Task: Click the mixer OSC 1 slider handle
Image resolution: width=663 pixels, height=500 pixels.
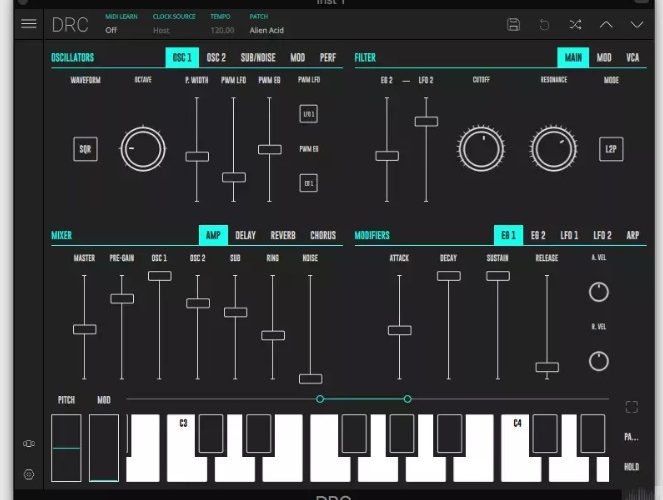Action: pos(160,276)
